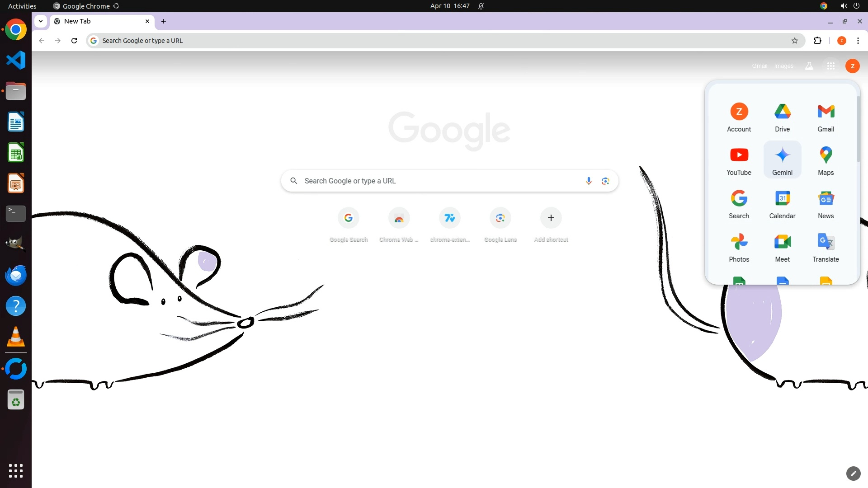Image resolution: width=868 pixels, height=488 pixels.
Task: Bookmark this tab with star icon
Action: pos(794,41)
